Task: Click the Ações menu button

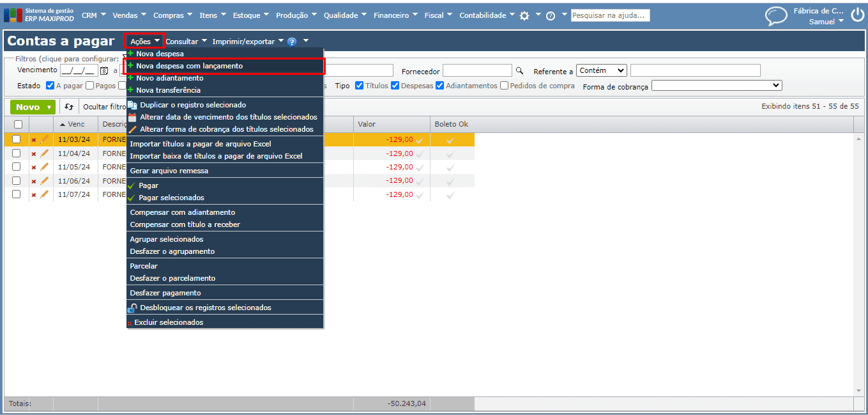Action: point(145,42)
